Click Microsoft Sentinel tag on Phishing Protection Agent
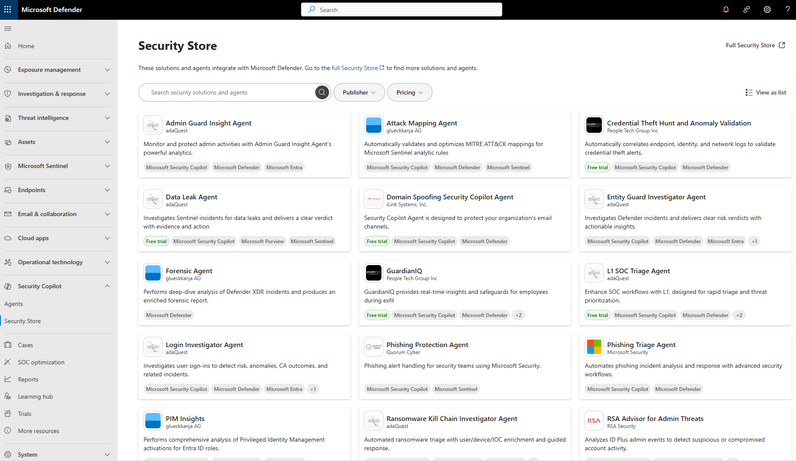This screenshot has width=796, height=461. pyautogui.click(x=456, y=389)
